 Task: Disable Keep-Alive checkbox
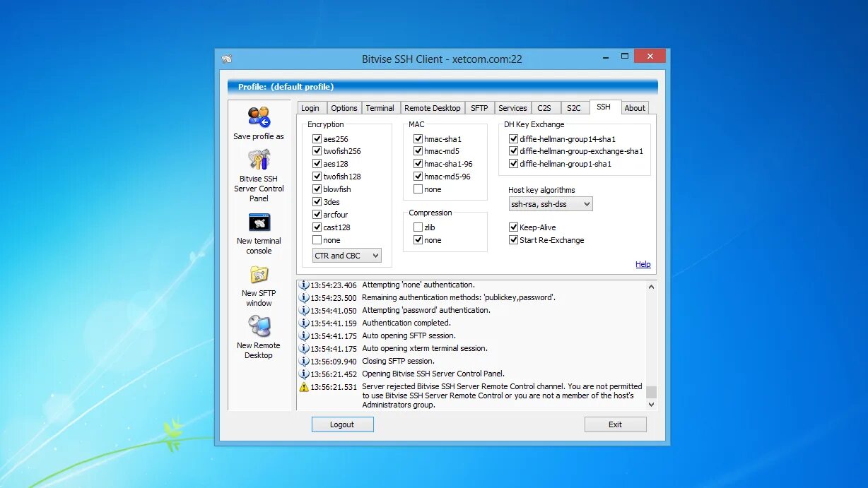click(514, 227)
